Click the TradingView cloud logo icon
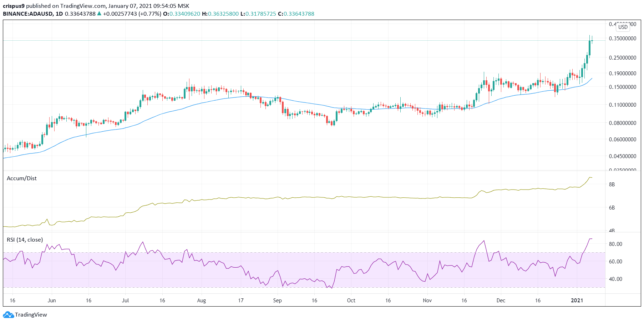This screenshot has width=644, height=323. point(8,315)
